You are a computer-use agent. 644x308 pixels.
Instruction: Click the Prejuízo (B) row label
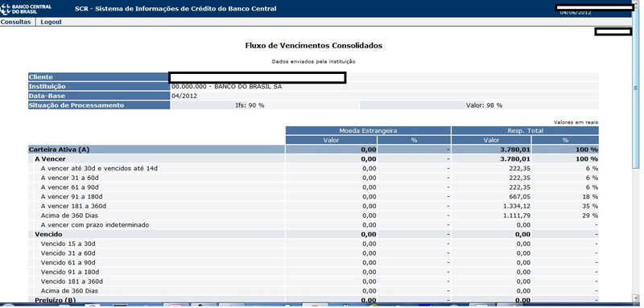coord(55,300)
